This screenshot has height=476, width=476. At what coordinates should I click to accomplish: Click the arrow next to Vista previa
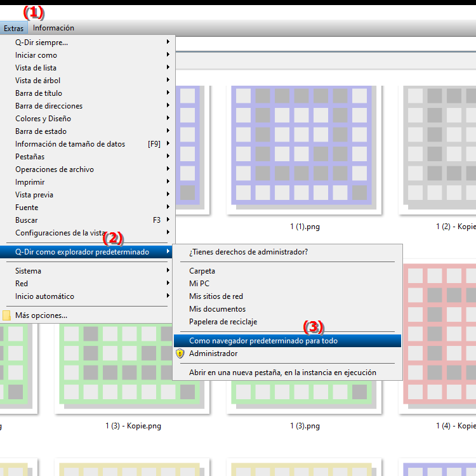[x=168, y=194]
